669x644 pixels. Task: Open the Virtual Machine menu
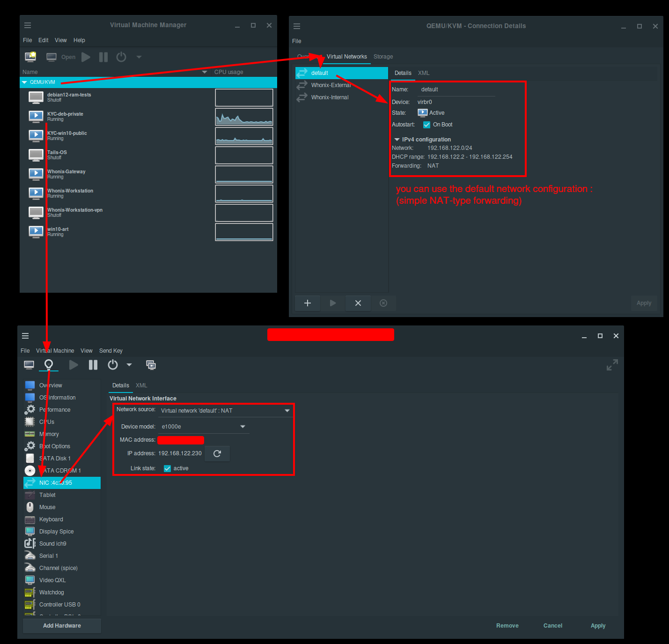[x=55, y=351]
